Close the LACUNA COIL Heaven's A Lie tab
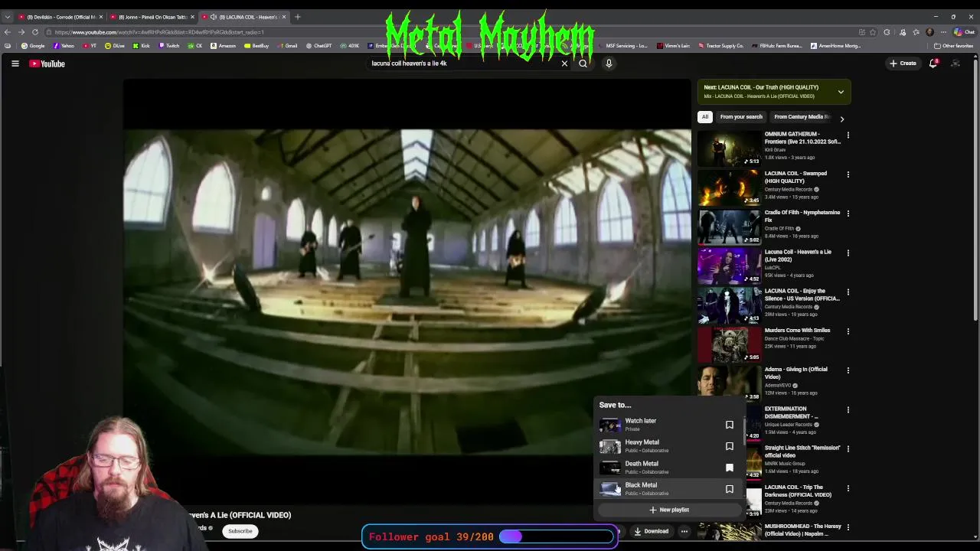This screenshot has height=551, width=980. click(x=284, y=17)
